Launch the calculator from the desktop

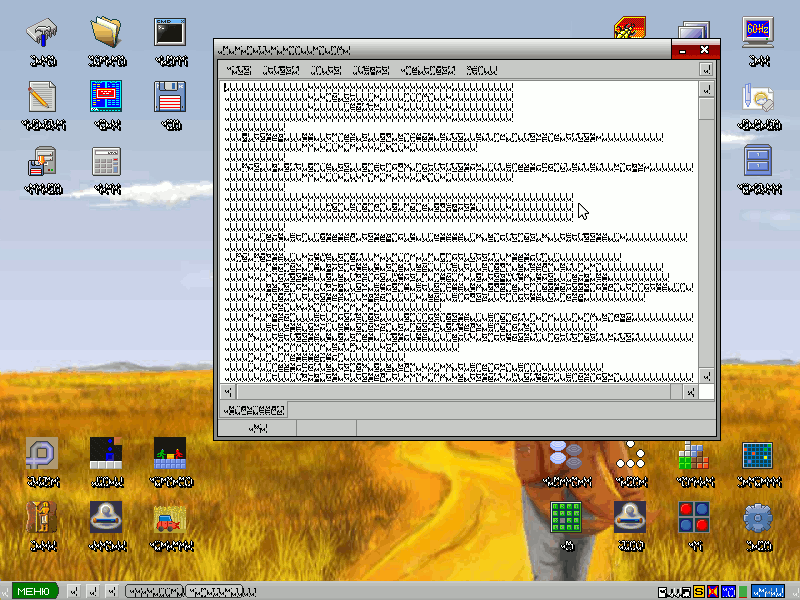pyautogui.click(x=106, y=160)
